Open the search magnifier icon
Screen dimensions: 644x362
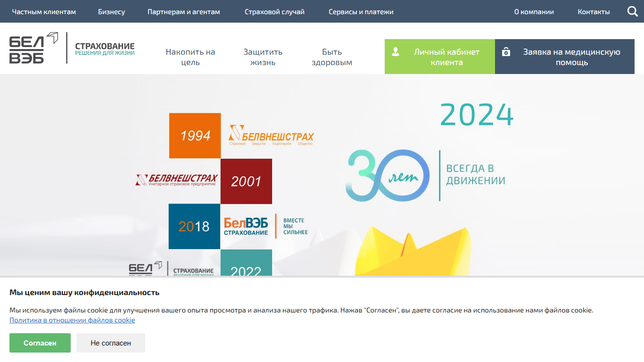632,11
